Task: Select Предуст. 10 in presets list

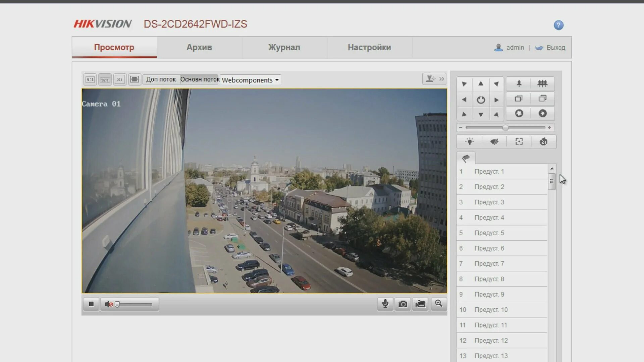Action: [x=502, y=310]
